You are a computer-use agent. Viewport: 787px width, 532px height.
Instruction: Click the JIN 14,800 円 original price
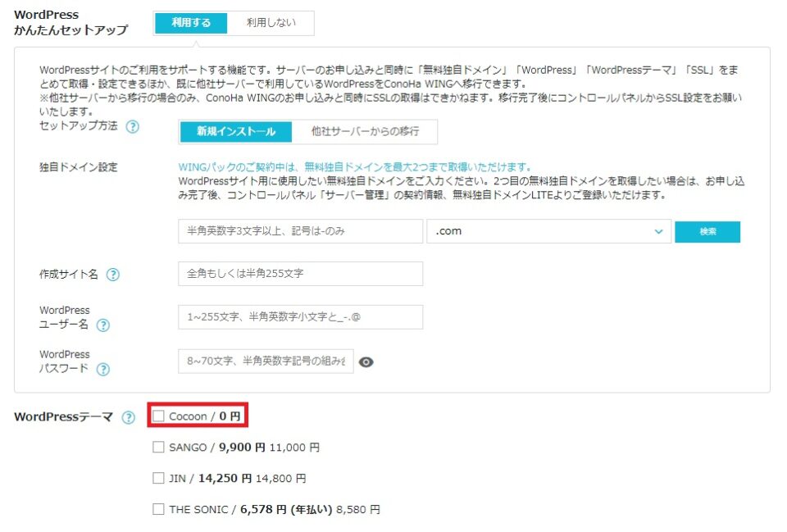pos(280,478)
